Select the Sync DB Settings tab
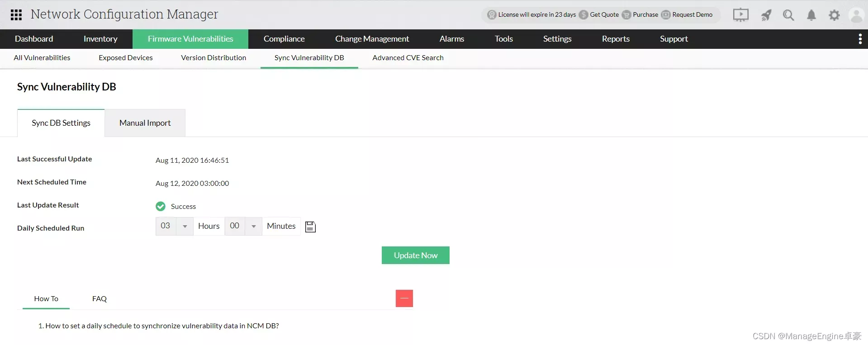Screen dimensions: 868x345 (61, 123)
